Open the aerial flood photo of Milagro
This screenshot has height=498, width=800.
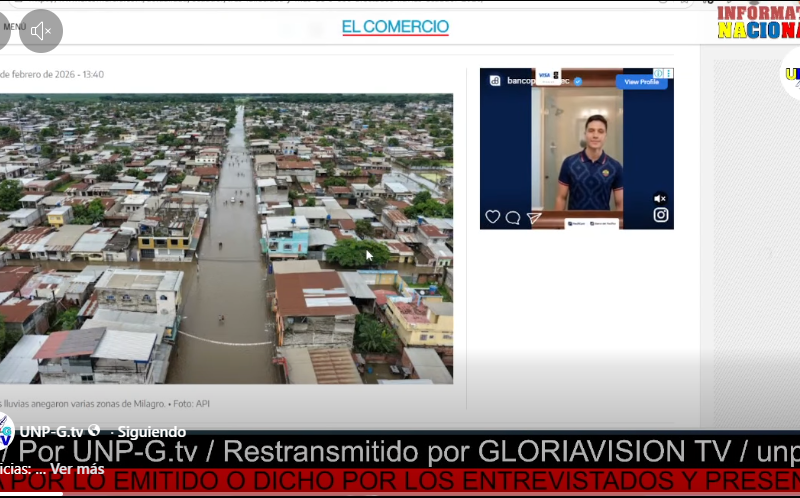tap(225, 238)
